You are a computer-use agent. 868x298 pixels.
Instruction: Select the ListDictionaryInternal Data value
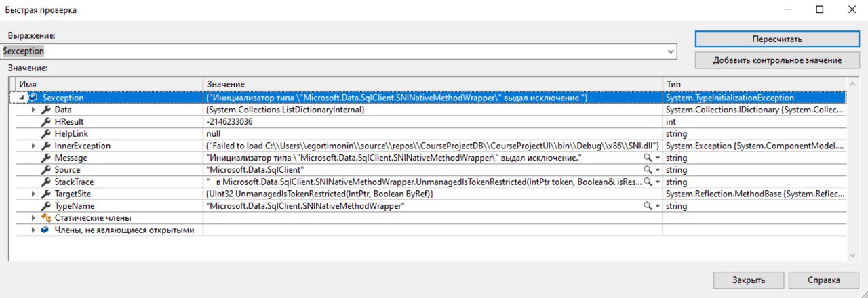point(285,110)
